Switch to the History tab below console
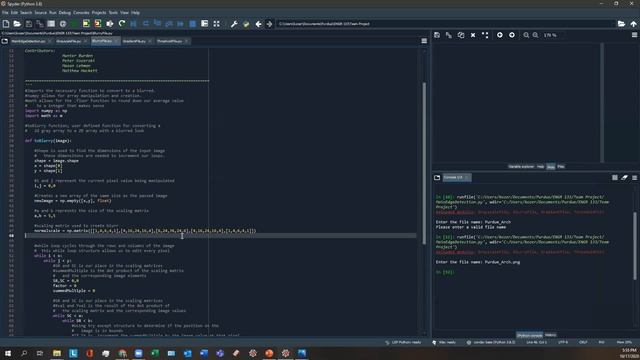640x360 pixels. pos(550,335)
